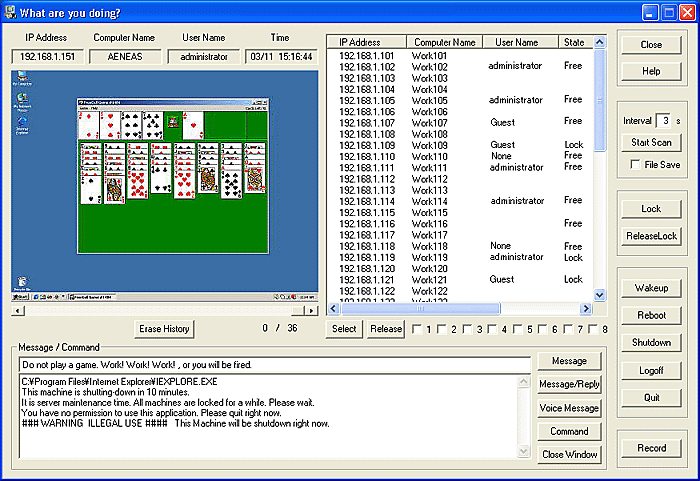Screen dimensions: 700x481
Task: Click the administrator user name field
Action: pyautogui.click(x=204, y=57)
